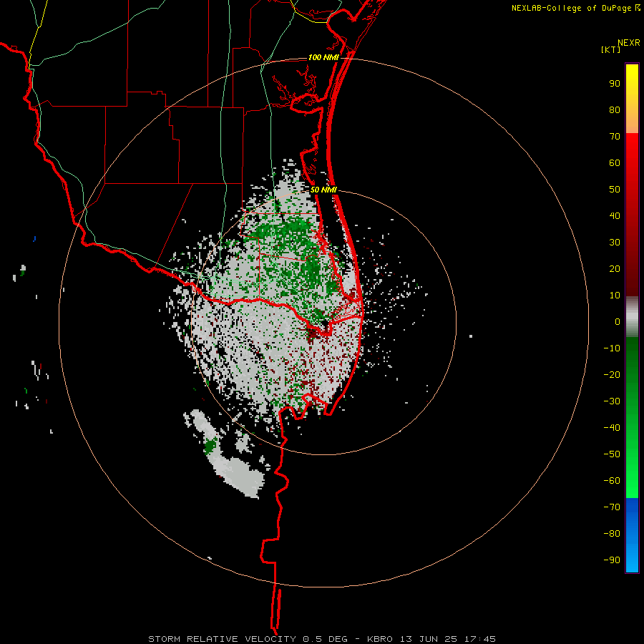Image resolution: width=644 pixels, height=644 pixels.
Task: Click the 80 value on the velocity scale
Action: point(615,110)
